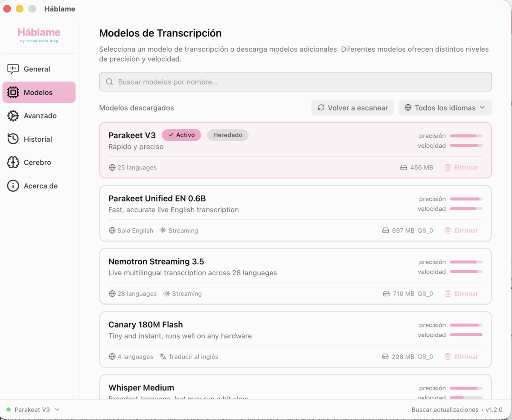Click Eliminar for Canary 180M Flash

coord(461,357)
